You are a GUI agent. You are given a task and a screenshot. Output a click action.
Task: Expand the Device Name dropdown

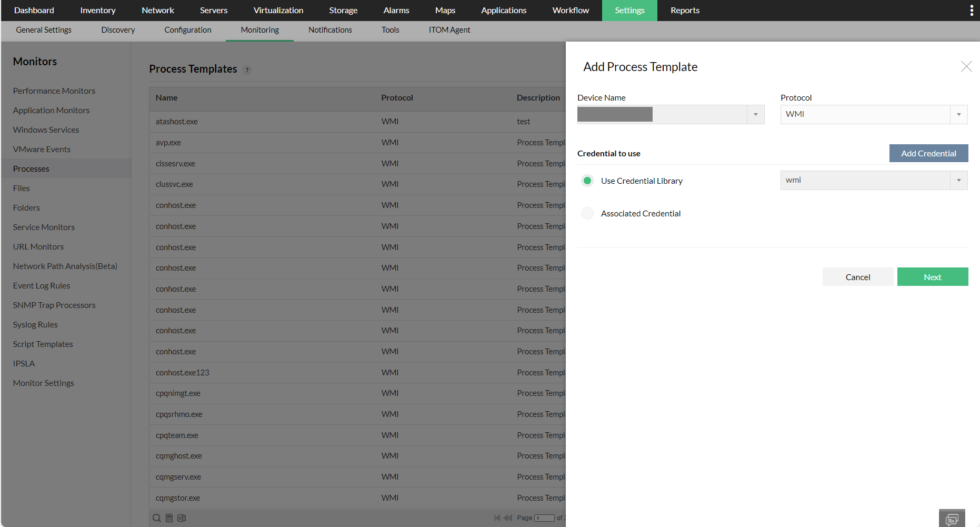click(x=756, y=114)
